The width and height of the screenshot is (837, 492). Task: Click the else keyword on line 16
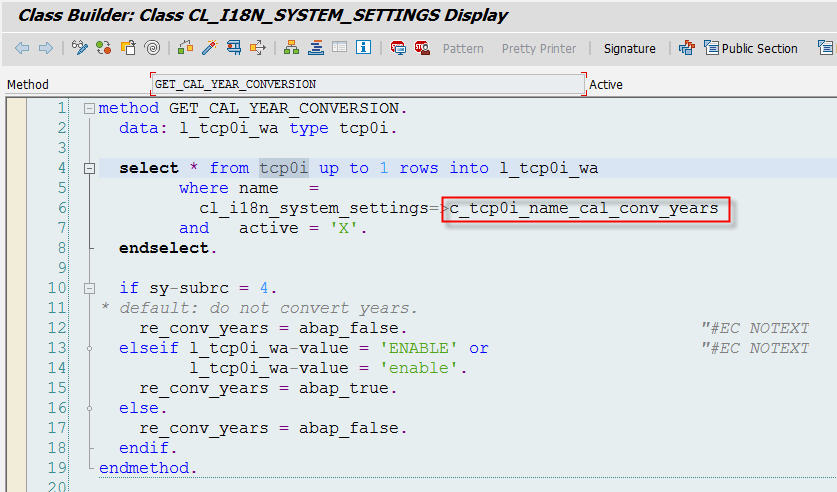pos(139,408)
